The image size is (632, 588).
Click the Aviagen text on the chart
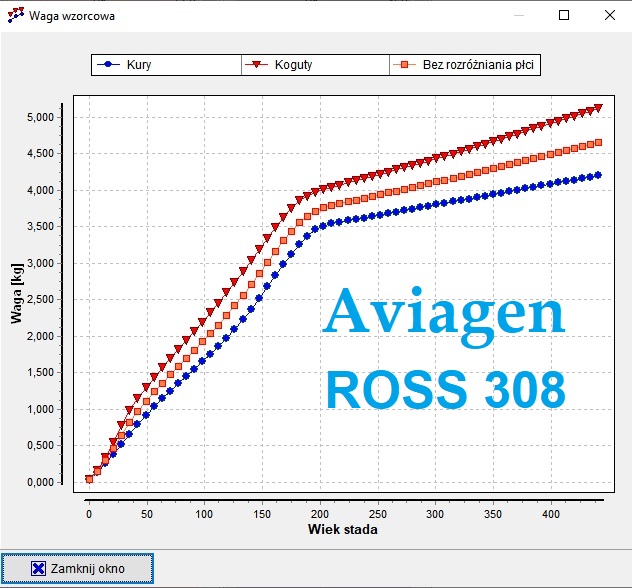(444, 313)
